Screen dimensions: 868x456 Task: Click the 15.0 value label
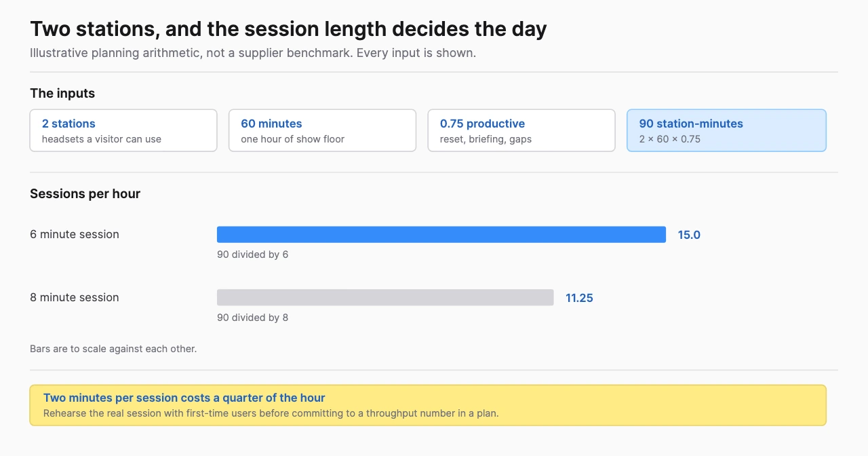(689, 235)
